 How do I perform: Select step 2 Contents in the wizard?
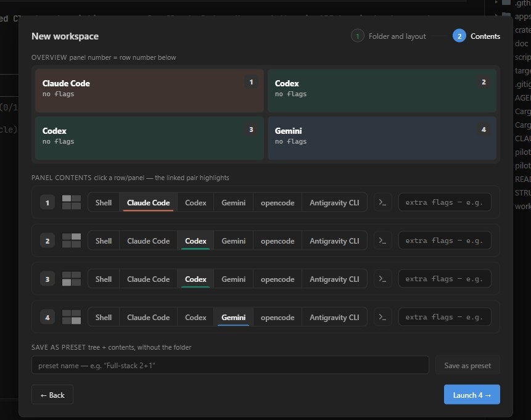(x=477, y=36)
